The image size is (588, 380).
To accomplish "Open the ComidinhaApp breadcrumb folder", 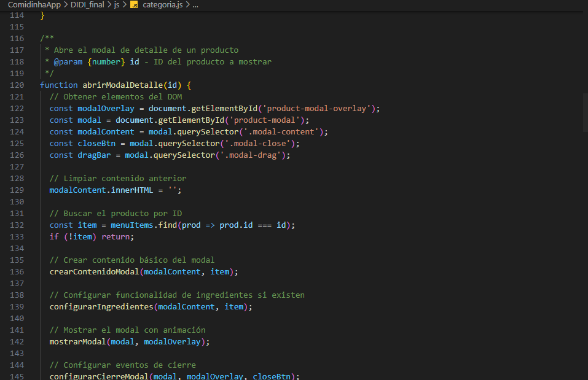I will tap(34, 4).
